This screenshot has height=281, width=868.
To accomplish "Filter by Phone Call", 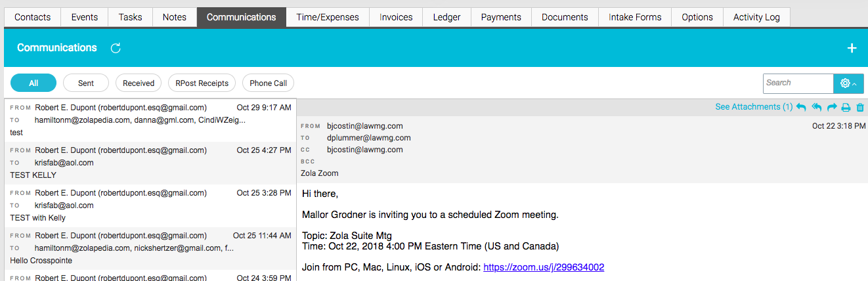I will pos(268,83).
